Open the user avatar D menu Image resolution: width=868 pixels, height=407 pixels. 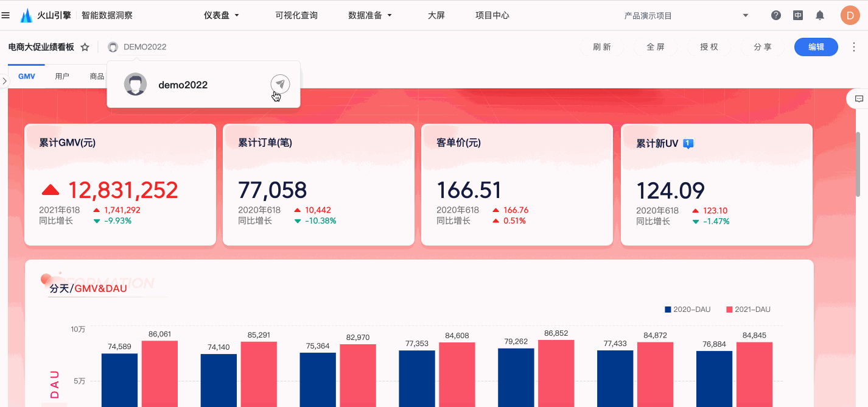[x=850, y=15]
